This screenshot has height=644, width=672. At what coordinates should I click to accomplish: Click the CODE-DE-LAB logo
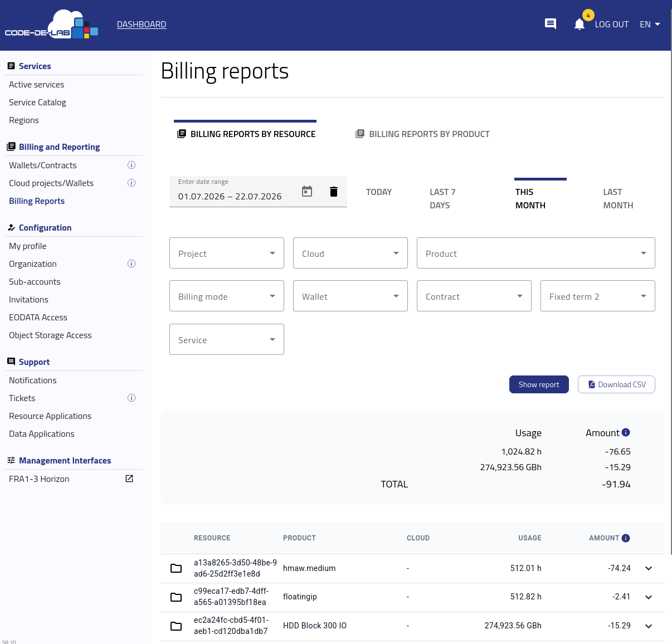(x=51, y=25)
